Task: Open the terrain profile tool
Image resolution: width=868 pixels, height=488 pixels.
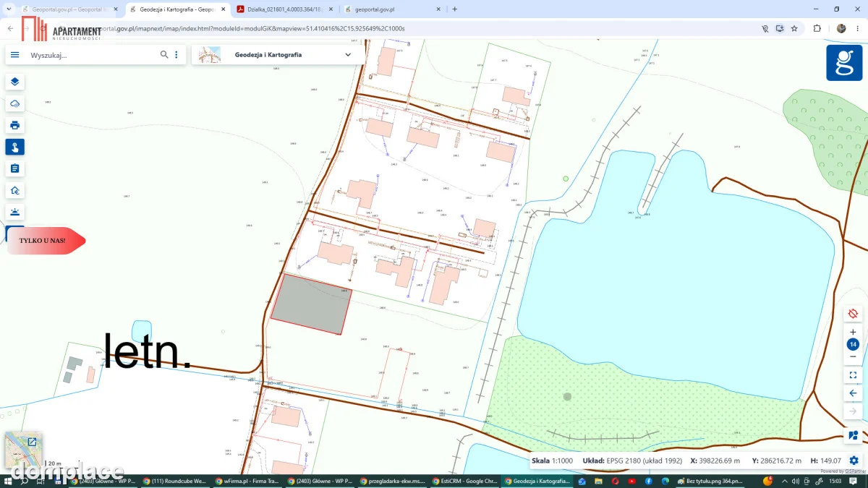Action: pos(14,212)
